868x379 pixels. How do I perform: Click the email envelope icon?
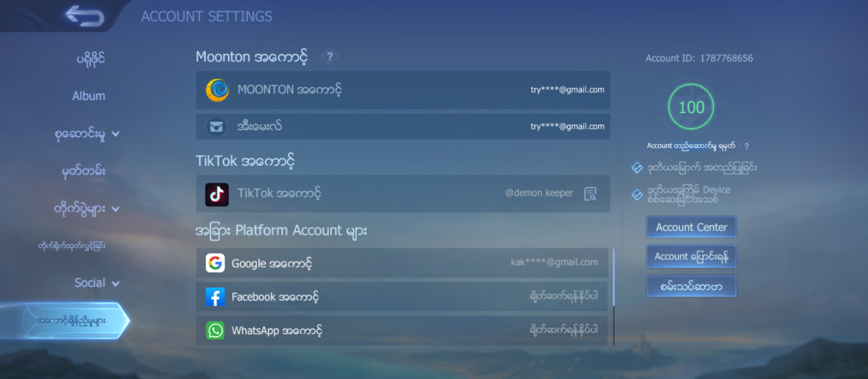tap(216, 127)
